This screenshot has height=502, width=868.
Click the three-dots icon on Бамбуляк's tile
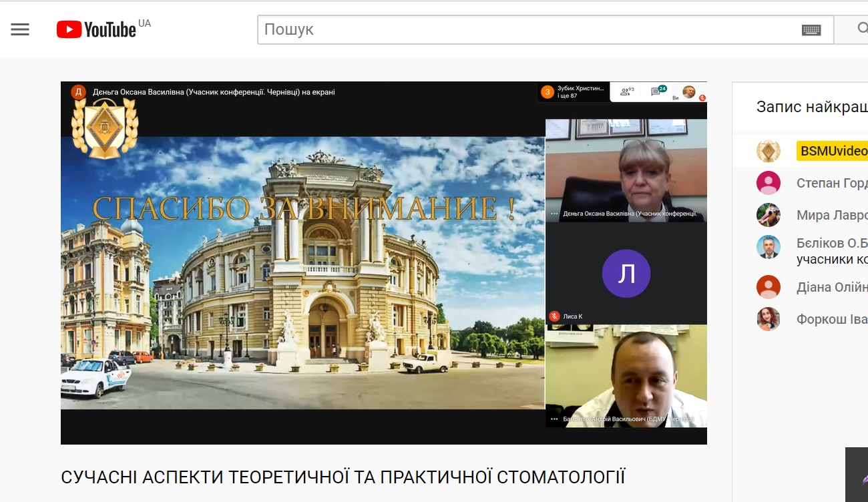point(554,419)
